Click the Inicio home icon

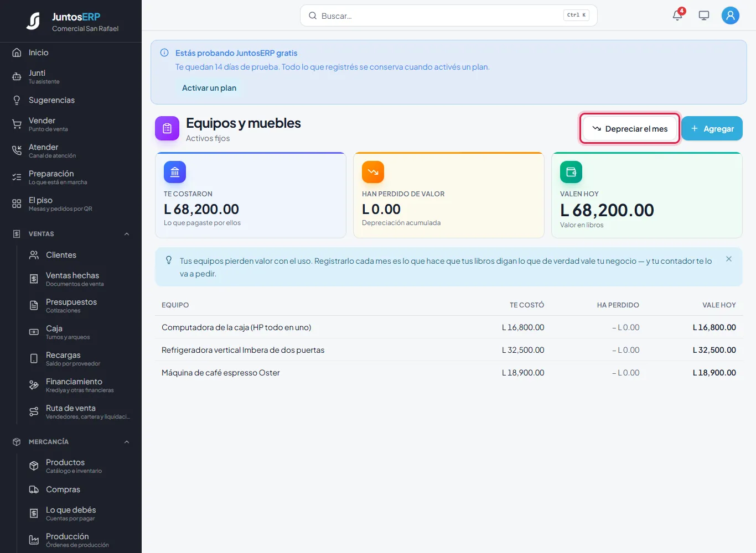pyautogui.click(x=17, y=53)
